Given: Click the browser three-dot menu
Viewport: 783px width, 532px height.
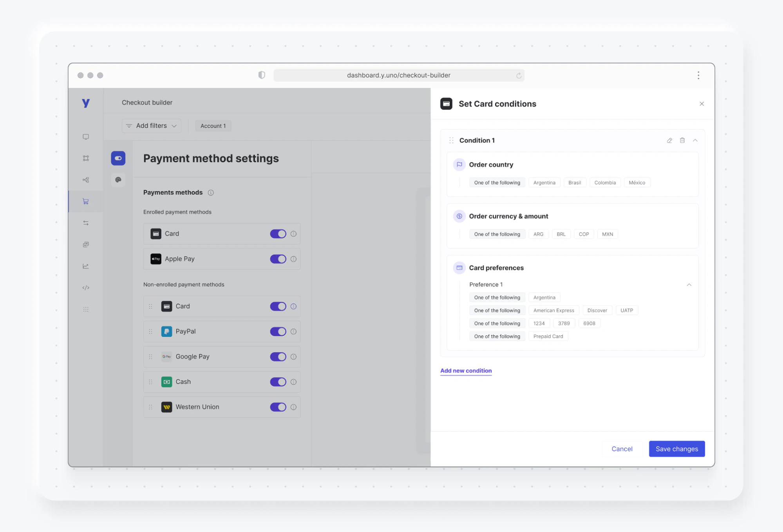Looking at the screenshot, I should pos(698,75).
